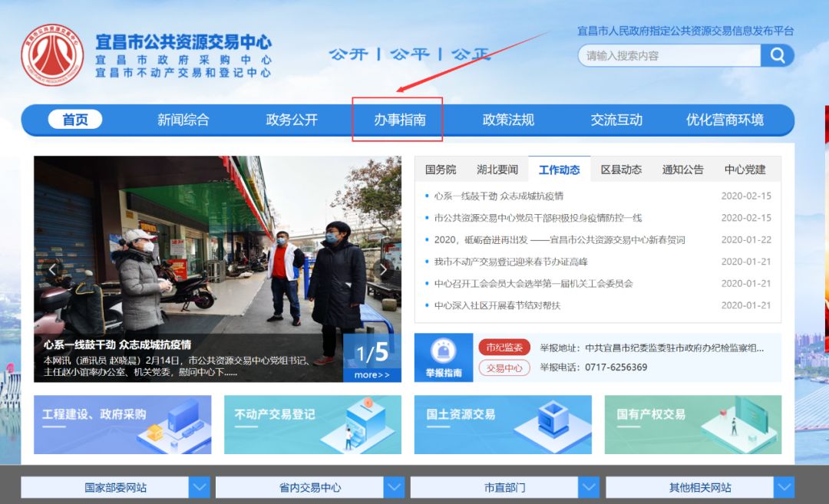Open 交流互动 navigation item
Image resolution: width=829 pixels, height=504 pixels.
coord(616,120)
